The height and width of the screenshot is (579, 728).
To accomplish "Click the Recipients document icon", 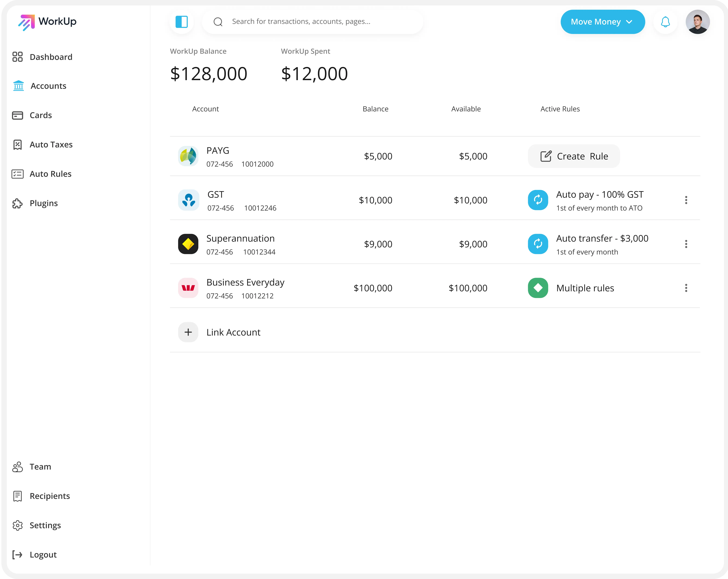I will pyautogui.click(x=18, y=496).
